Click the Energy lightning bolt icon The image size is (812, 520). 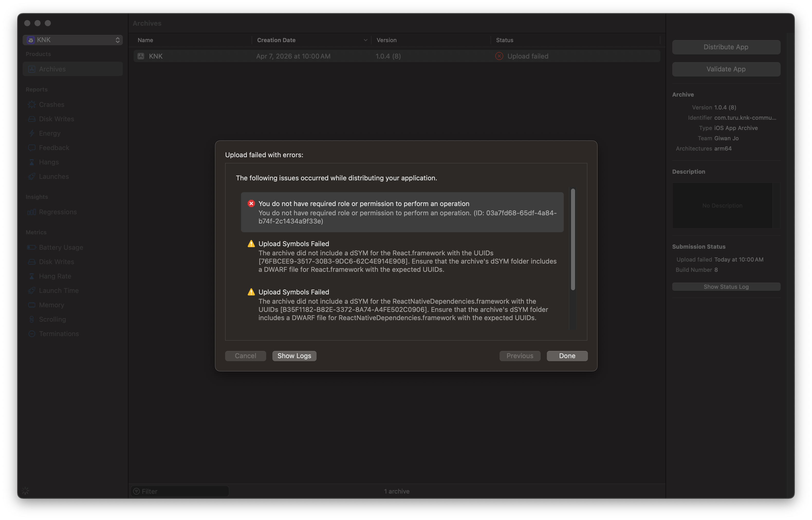(x=32, y=133)
